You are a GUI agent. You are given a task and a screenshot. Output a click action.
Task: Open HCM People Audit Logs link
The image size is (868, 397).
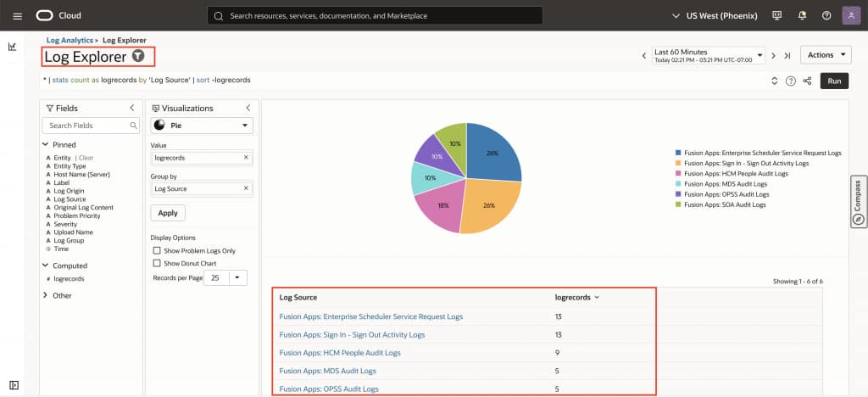coord(340,353)
